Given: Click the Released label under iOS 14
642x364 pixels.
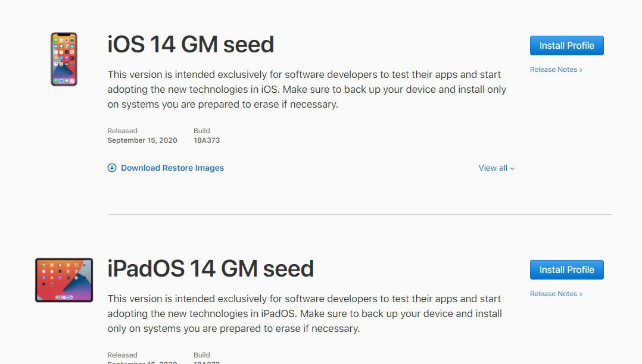Looking at the screenshot, I should pyautogui.click(x=122, y=131).
